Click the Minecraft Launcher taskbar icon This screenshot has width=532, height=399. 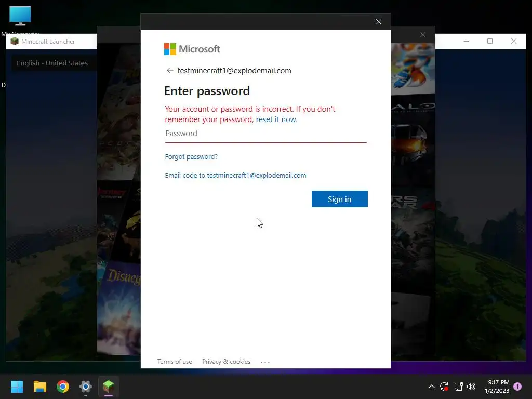click(x=108, y=387)
